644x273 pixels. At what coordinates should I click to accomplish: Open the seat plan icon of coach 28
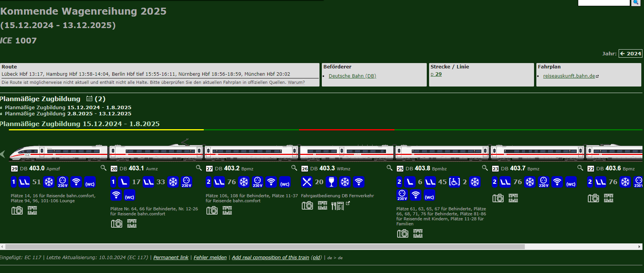click(132, 223)
